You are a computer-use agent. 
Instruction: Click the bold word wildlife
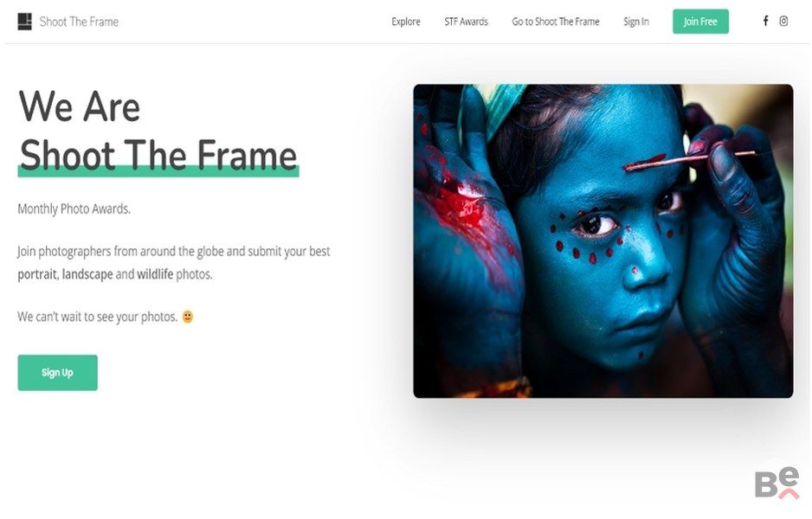[155, 274]
